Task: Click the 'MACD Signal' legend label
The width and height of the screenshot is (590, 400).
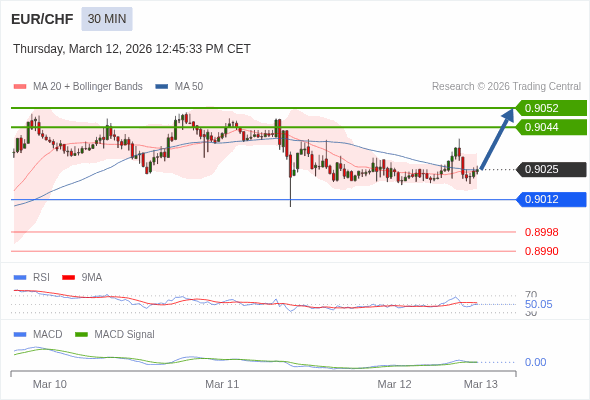Action: coord(125,335)
